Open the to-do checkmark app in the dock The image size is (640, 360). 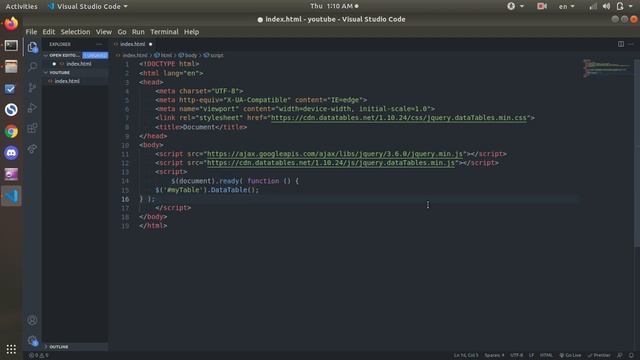11,89
